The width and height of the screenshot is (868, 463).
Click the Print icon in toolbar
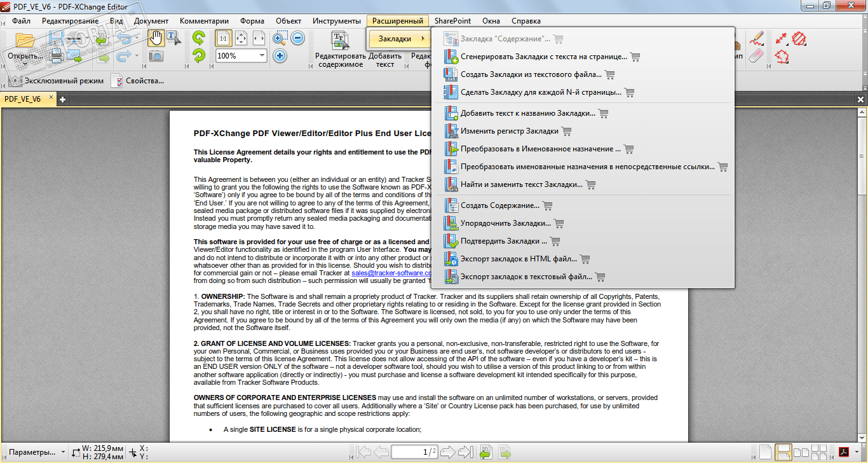pyautogui.click(x=57, y=56)
